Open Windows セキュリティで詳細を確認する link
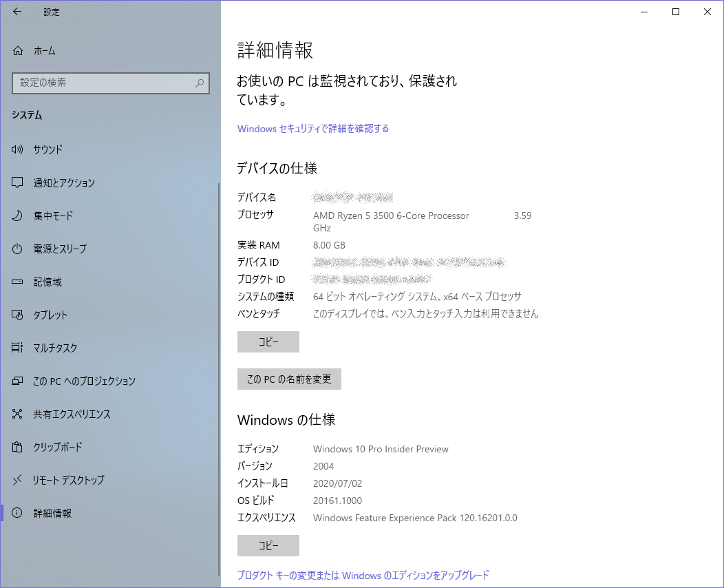Viewport: 724px width, 588px height. coord(313,129)
